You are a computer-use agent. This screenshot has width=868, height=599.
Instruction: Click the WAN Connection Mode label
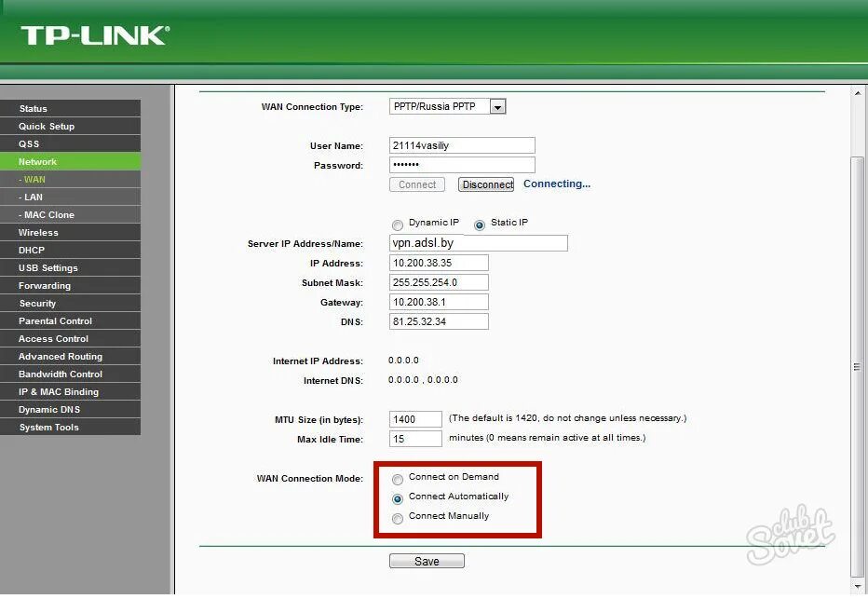point(310,478)
